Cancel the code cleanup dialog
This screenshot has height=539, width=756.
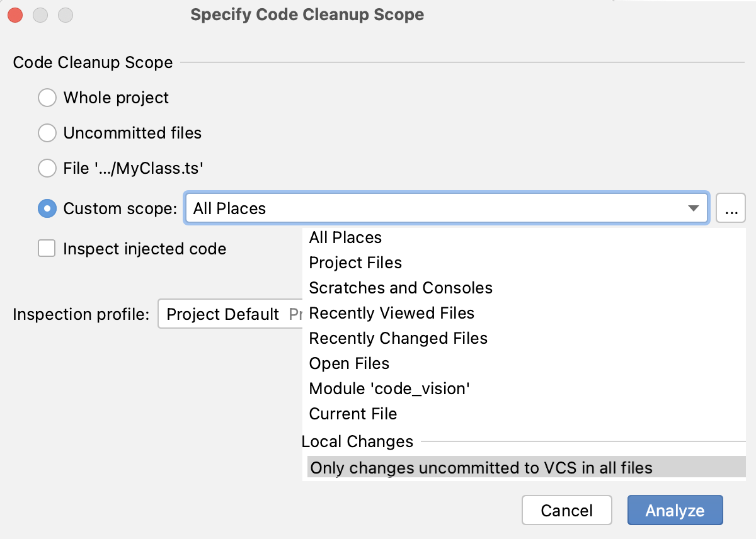pyautogui.click(x=566, y=510)
